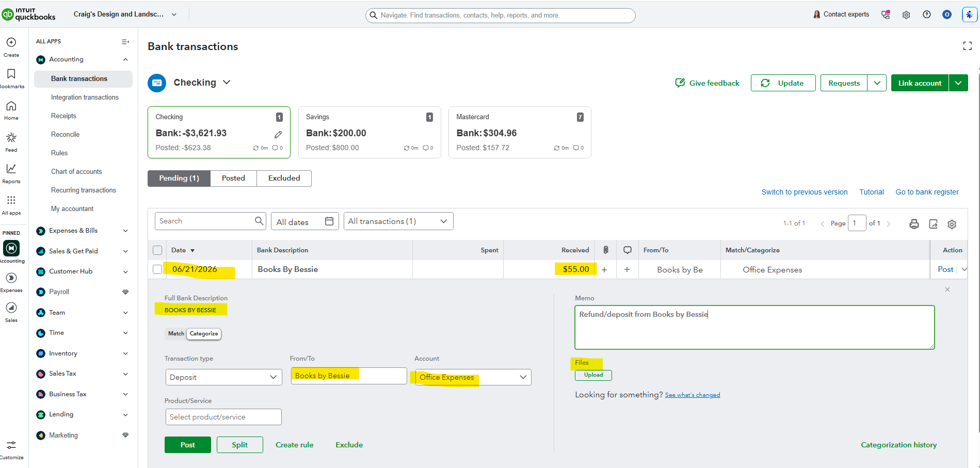Open Integration transactions menu item
Viewport: 980px width, 468px height.
pos(85,98)
